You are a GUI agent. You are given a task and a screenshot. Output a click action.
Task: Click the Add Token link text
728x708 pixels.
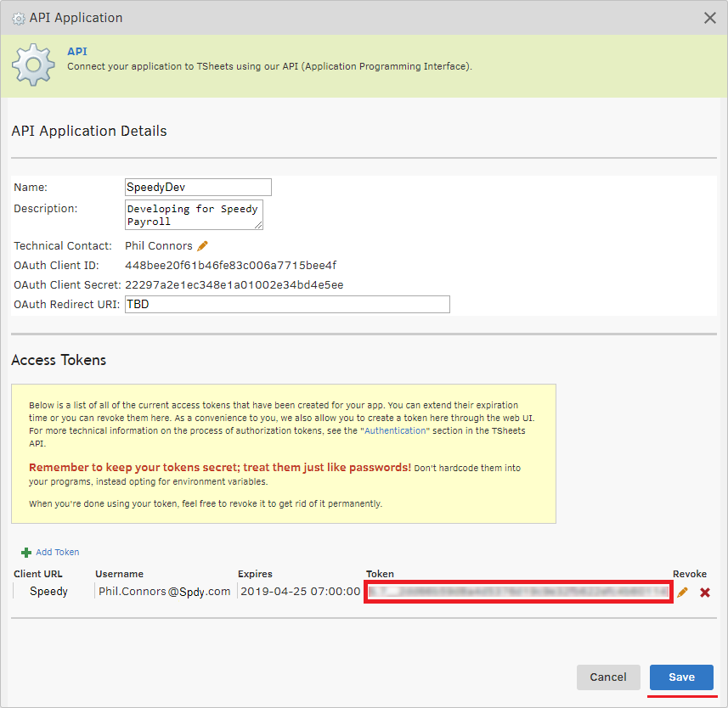(58, 553)
